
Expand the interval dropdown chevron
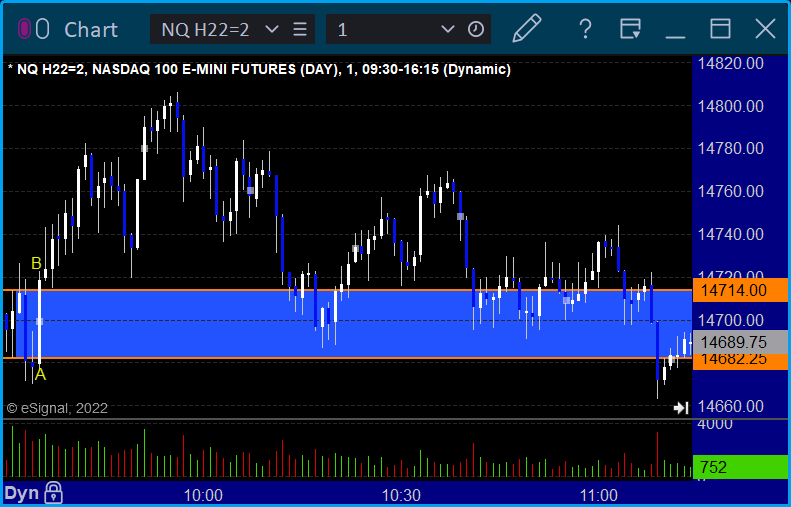[x=447, y=29]
